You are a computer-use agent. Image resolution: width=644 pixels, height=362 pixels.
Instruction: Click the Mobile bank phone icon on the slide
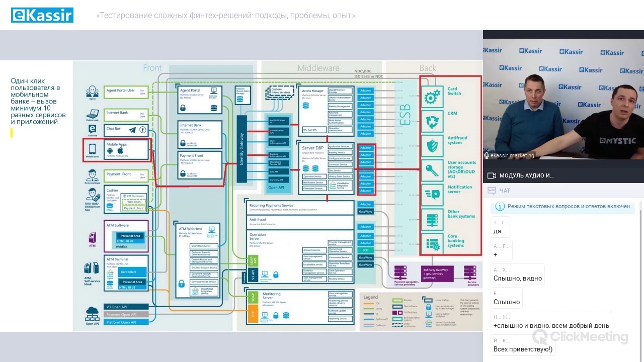93,149
